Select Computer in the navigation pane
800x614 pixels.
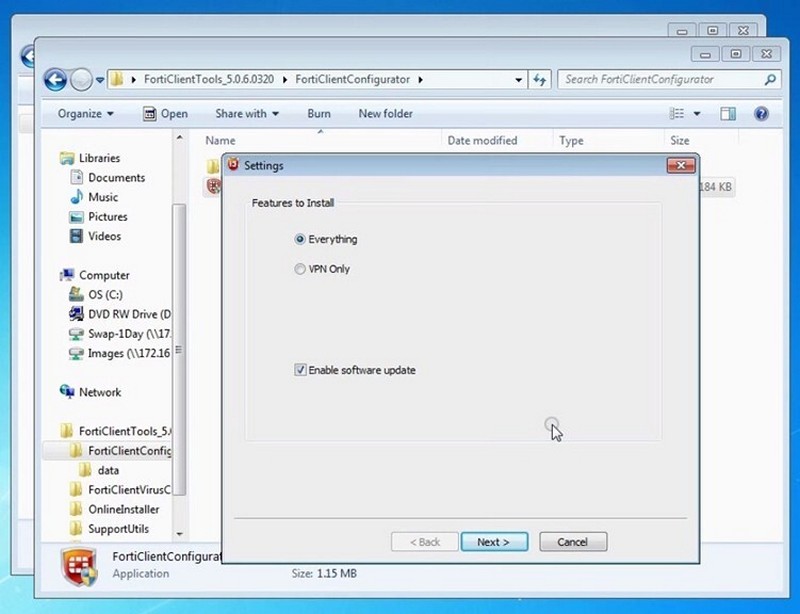coord(104,276)
